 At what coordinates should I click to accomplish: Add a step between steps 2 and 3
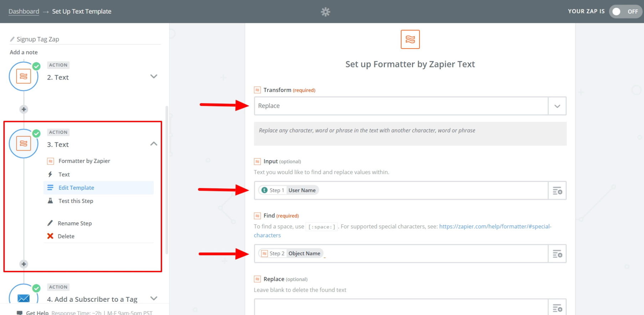point(24,109)
